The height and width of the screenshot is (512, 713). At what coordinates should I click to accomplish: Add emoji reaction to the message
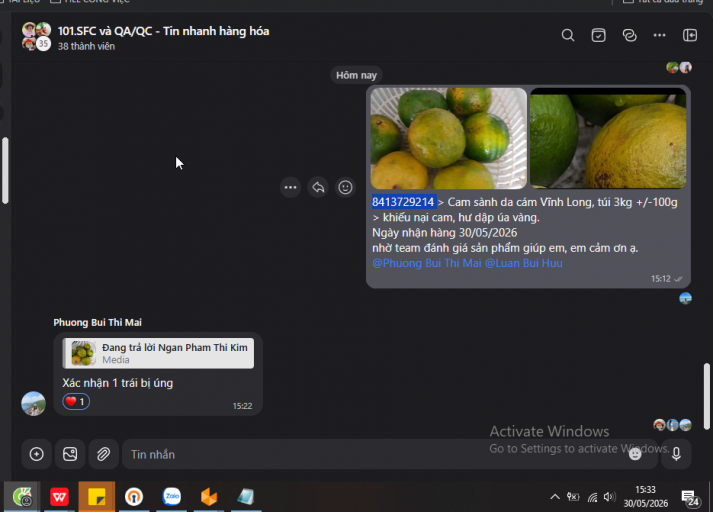345,187
